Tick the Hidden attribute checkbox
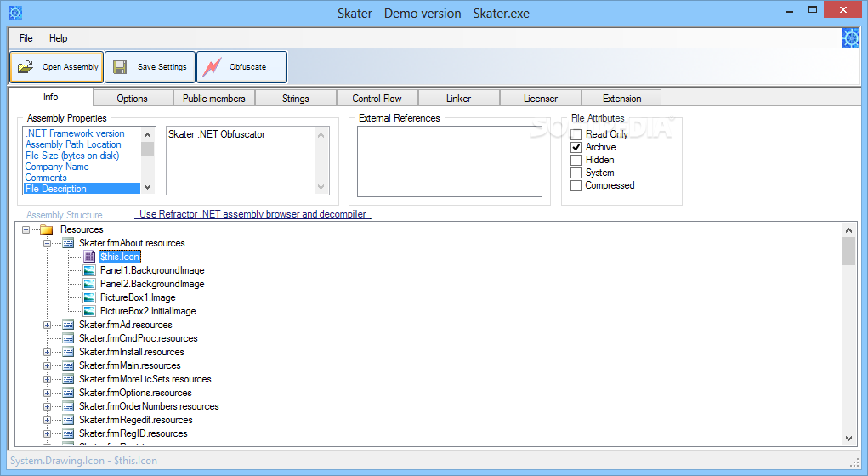This screenshot has height=476, width=868. [576, 160]
